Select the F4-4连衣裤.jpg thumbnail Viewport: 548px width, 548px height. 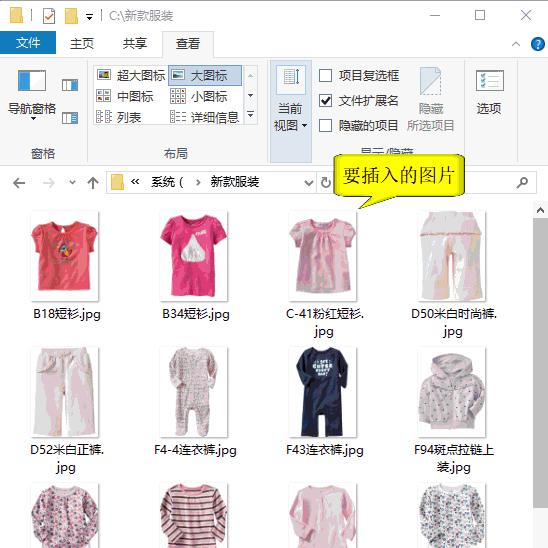click(194, 392)
